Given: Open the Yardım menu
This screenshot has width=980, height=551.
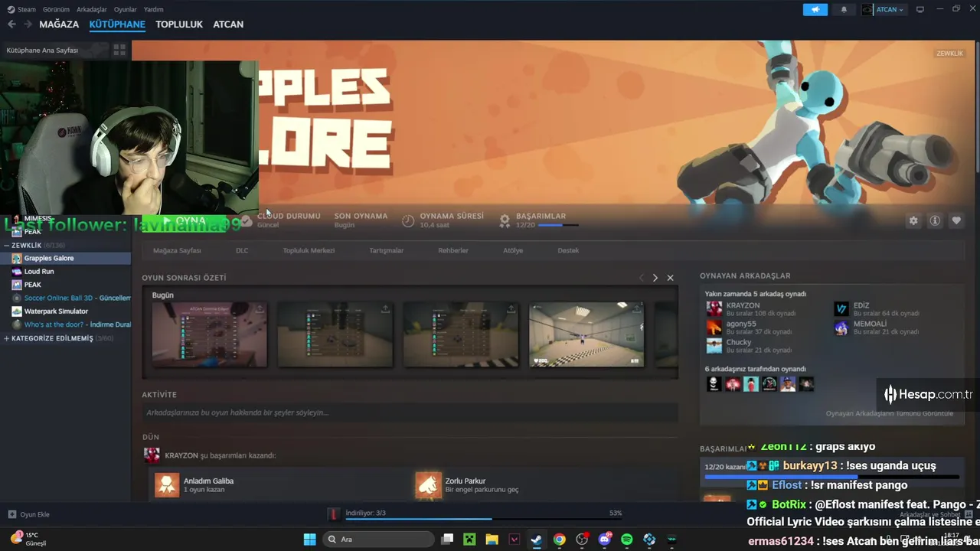Looking at the screenshot, I should [154, 9].
